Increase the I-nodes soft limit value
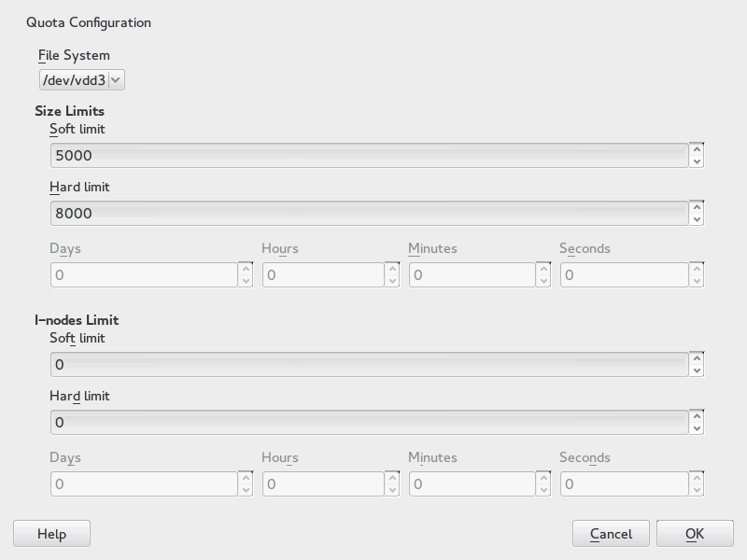This screenshot has height=560, width=747. point(696,357)
